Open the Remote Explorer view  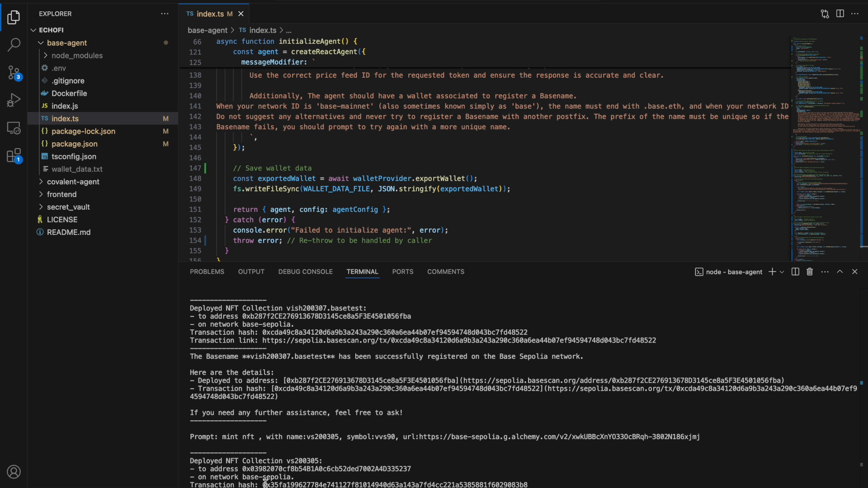click(14, 128)
